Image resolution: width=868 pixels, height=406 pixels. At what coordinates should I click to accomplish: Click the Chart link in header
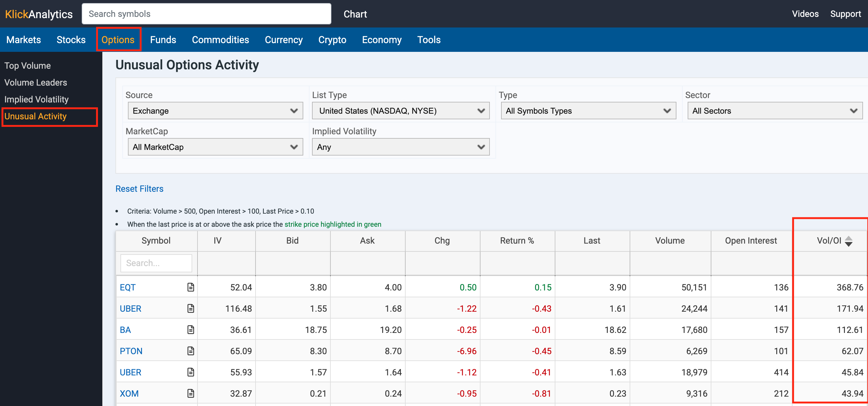point(355,14)
